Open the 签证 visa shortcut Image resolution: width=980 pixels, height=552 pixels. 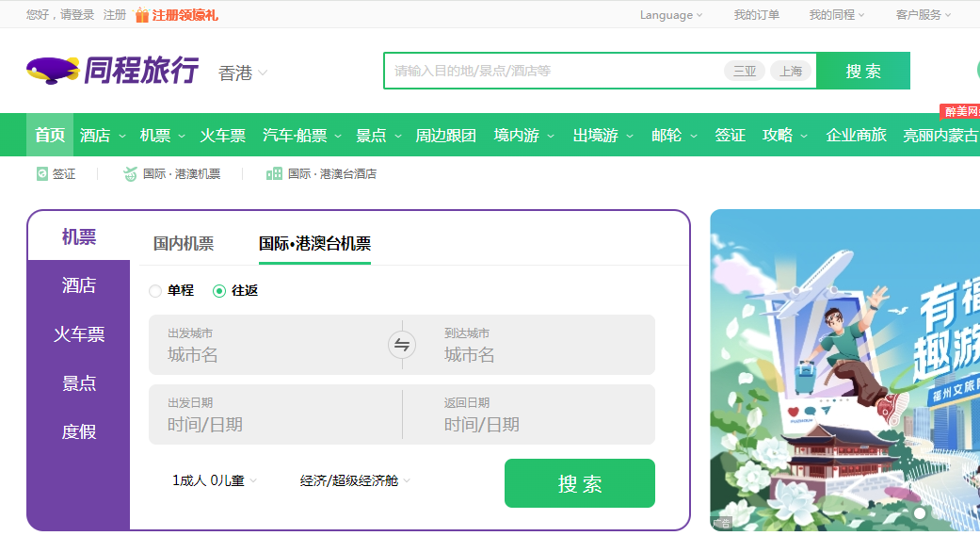[x=56, y=173]
